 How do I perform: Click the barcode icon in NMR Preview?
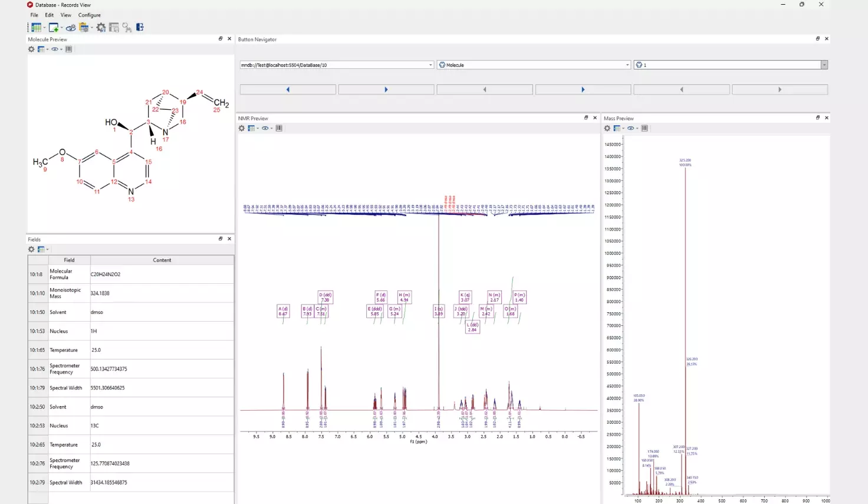pos(279,128)
